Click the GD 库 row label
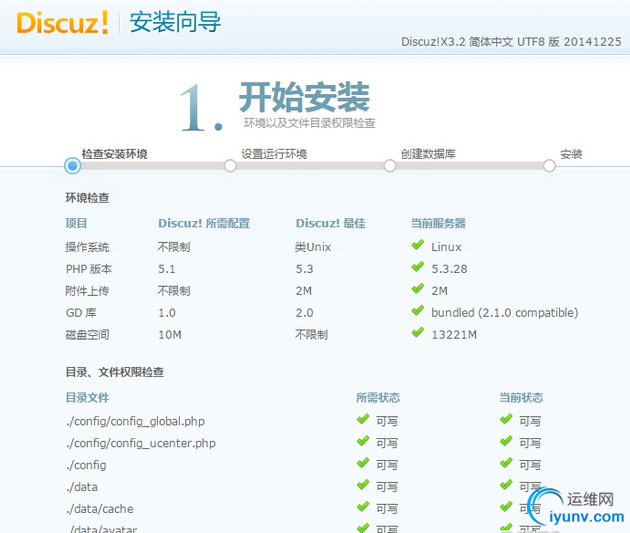The image size is (630, 533). 81,312
